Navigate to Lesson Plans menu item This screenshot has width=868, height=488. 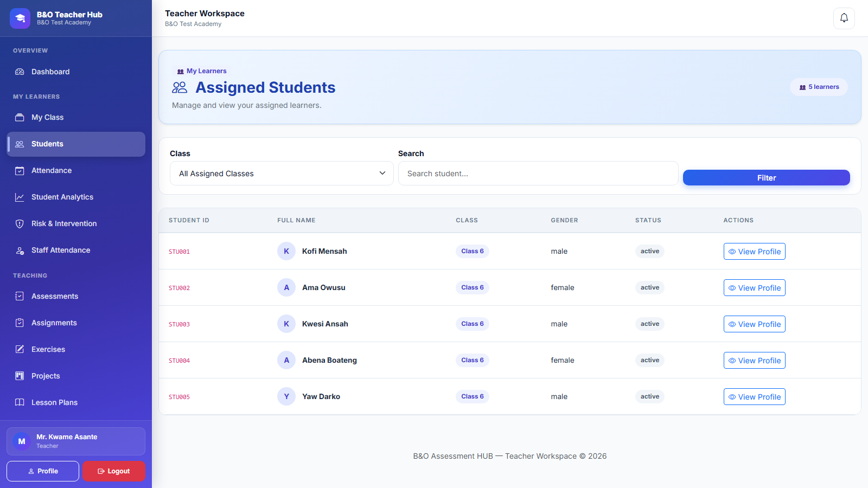(x=76, y=402)
